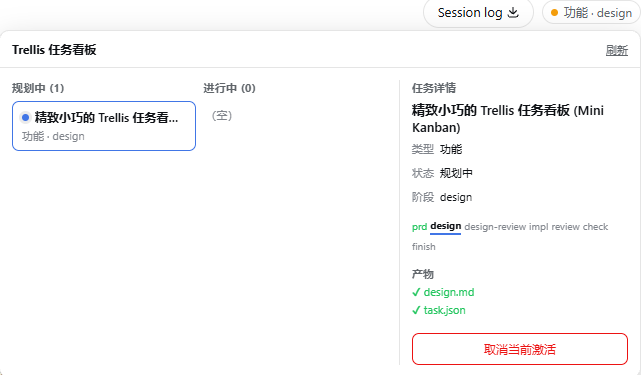Select the design phase step
The height and width of the screenshot is (375, 641).
[x=446, y=226]
